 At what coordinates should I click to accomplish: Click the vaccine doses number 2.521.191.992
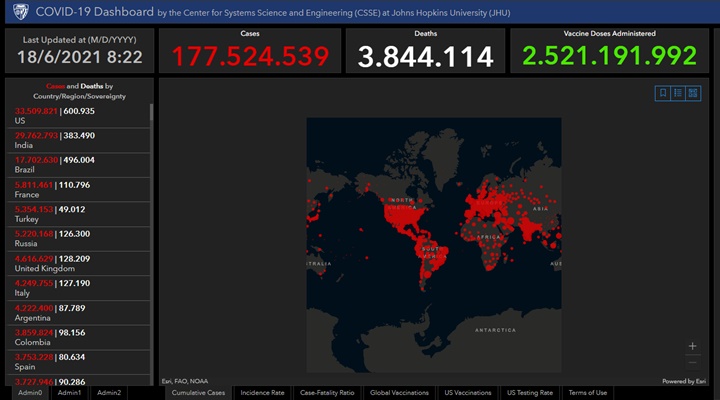click(609, 56)
